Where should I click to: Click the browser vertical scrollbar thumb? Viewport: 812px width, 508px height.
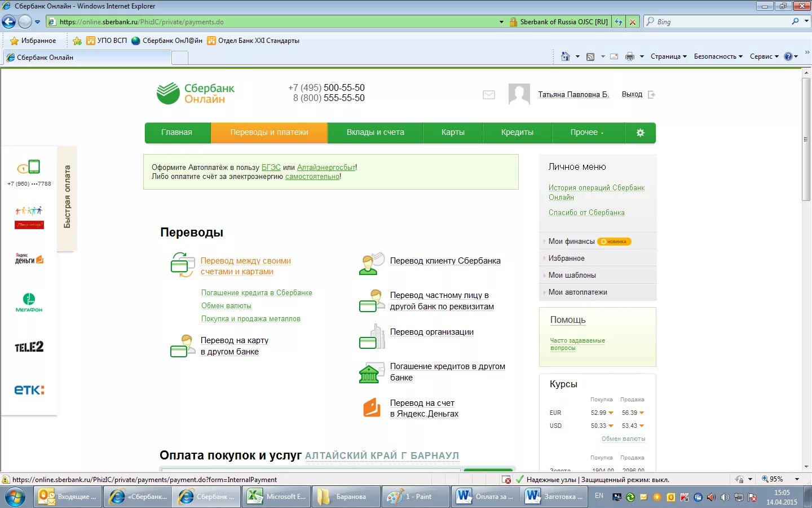tap(806, 139)
